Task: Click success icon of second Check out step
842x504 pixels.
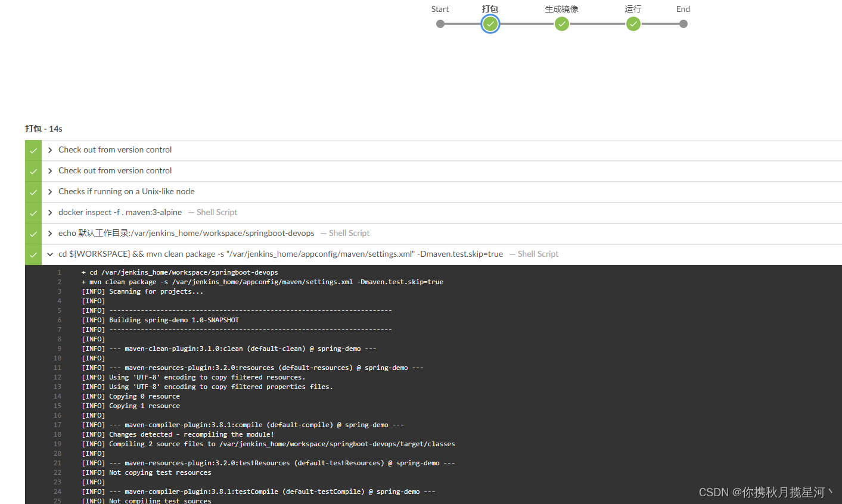Action: point(33,172)
